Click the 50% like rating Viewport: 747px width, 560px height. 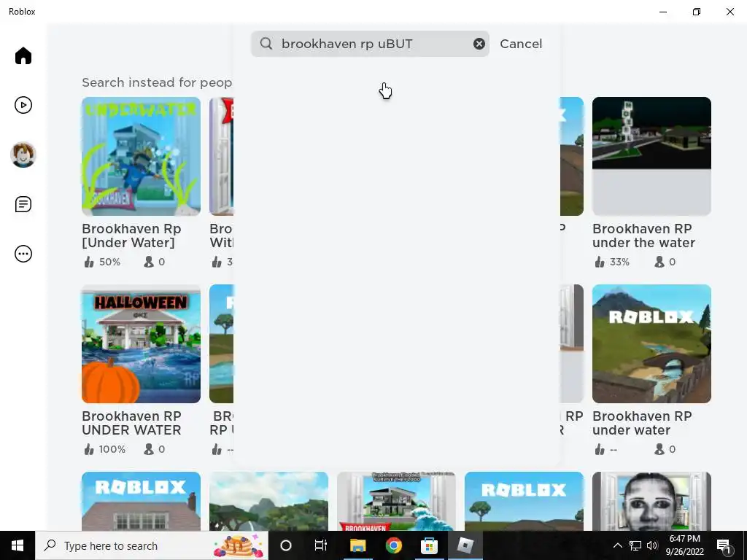coord(102,262)
